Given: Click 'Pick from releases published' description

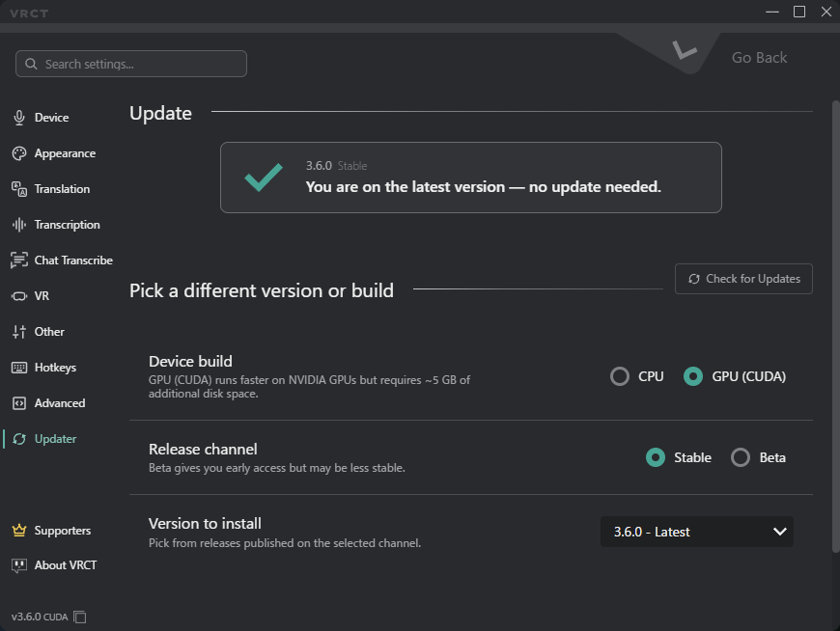Looking at the screenshot, I should coord(285,543).
